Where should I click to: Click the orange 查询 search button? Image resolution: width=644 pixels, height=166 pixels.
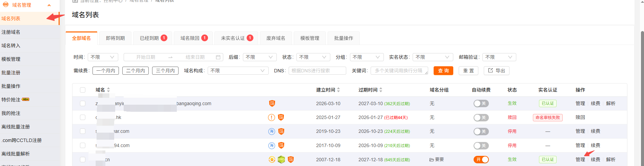pyautogui.click(x=443, y=71)
